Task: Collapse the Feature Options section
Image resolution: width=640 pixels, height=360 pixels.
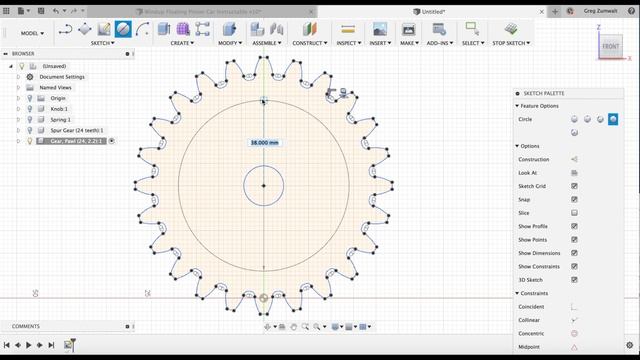Action: (x=517, y=106)
